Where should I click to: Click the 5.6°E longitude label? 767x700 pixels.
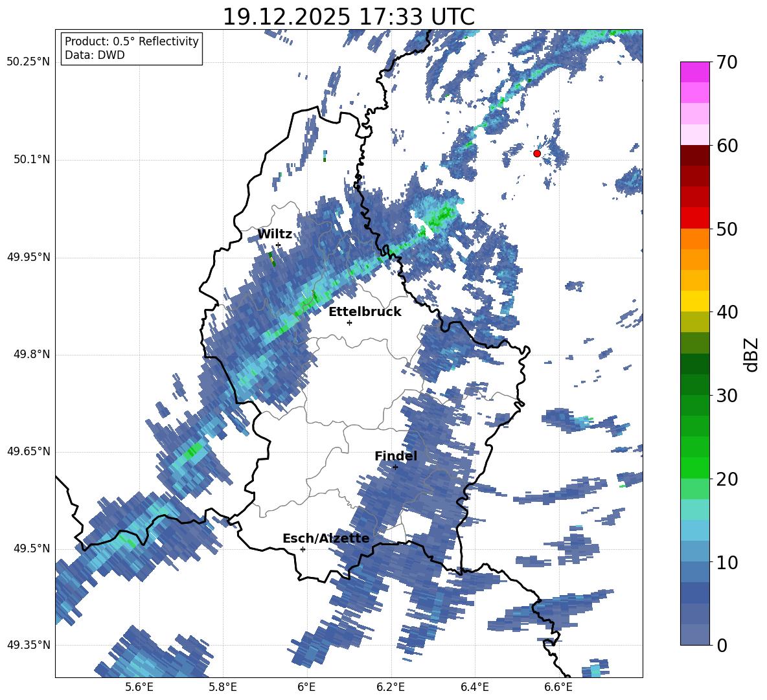(139, 687)
